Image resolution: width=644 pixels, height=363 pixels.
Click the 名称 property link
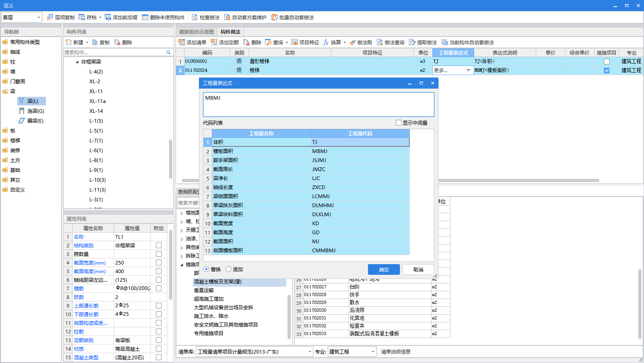click(79, 237)
